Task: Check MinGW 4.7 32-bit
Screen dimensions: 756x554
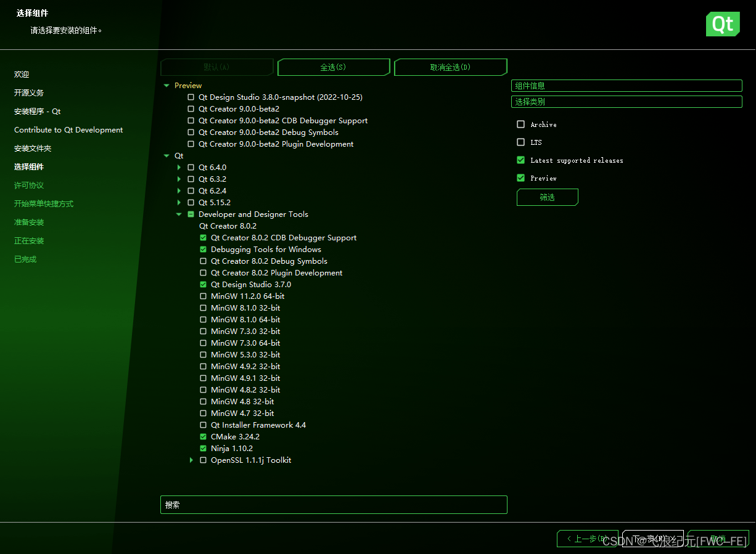Action: 203,413
